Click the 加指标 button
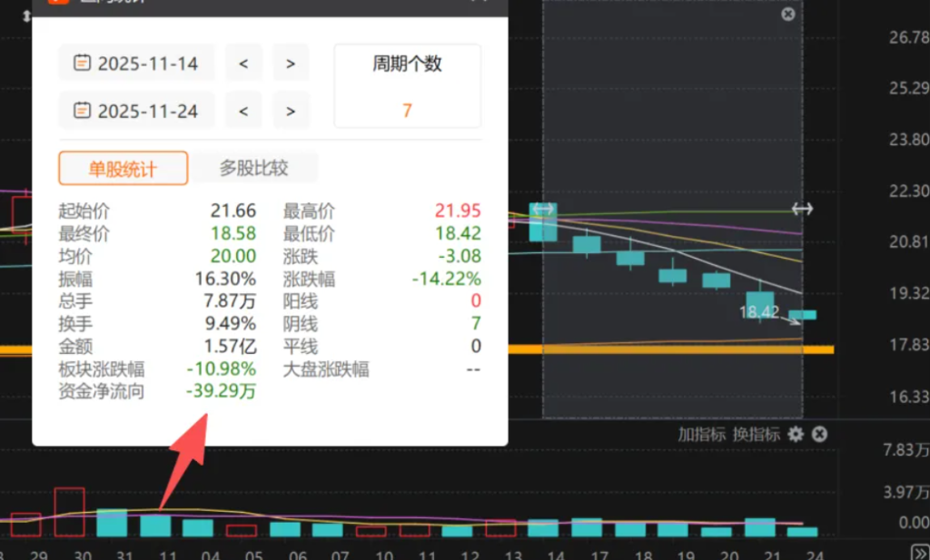Screen dimensions: 930x560 701,434
